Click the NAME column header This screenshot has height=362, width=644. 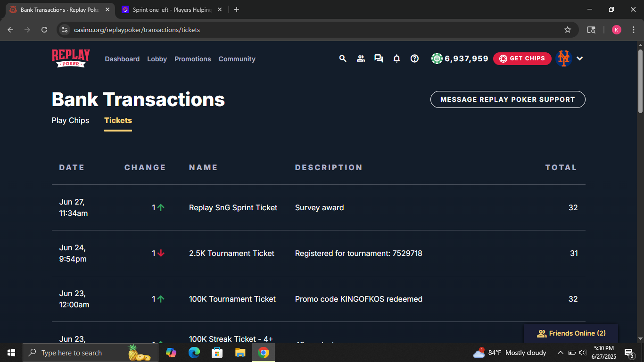click(x=203, y=167)
